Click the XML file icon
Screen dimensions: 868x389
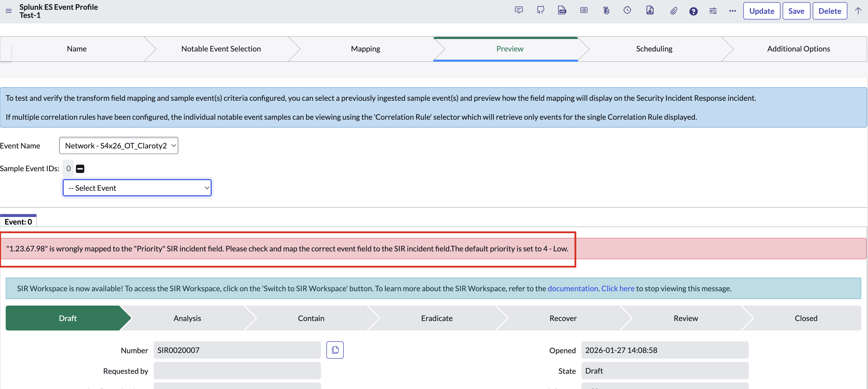click(x=562, y=11)
